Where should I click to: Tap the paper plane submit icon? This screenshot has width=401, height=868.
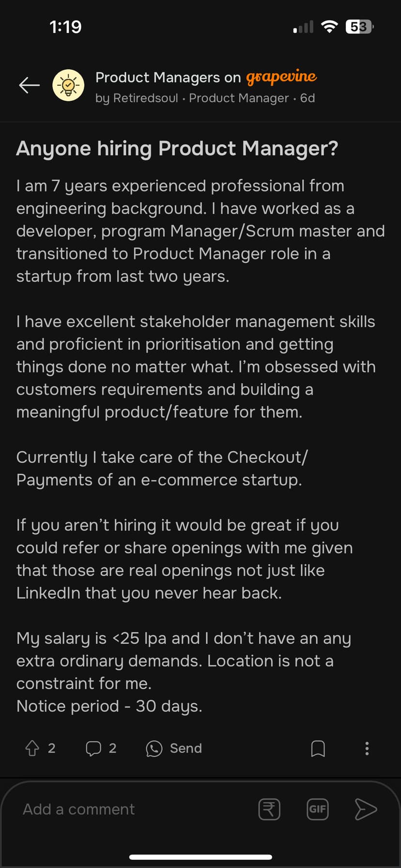[x=366, y=809]
